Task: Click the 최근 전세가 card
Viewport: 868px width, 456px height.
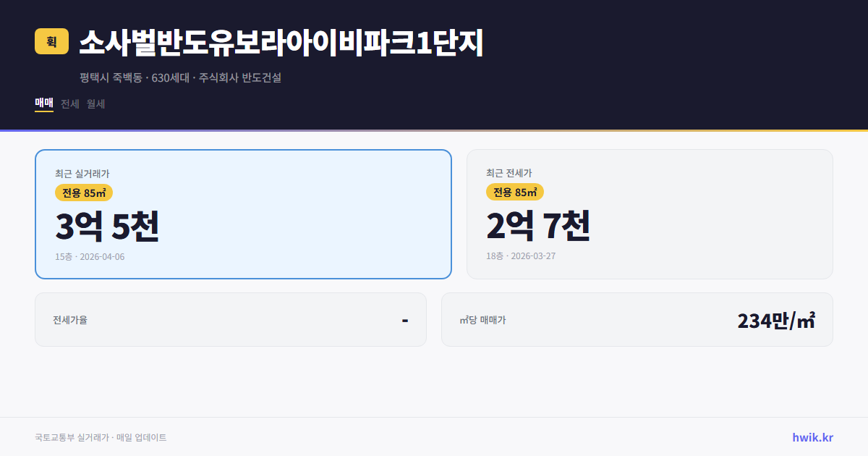Action: point(650,214)
